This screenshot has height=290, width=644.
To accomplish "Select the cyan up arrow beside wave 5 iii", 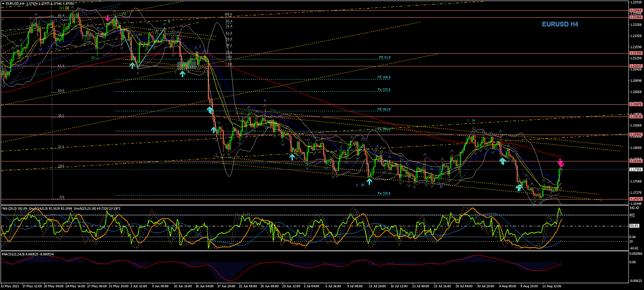I will 369,181.
